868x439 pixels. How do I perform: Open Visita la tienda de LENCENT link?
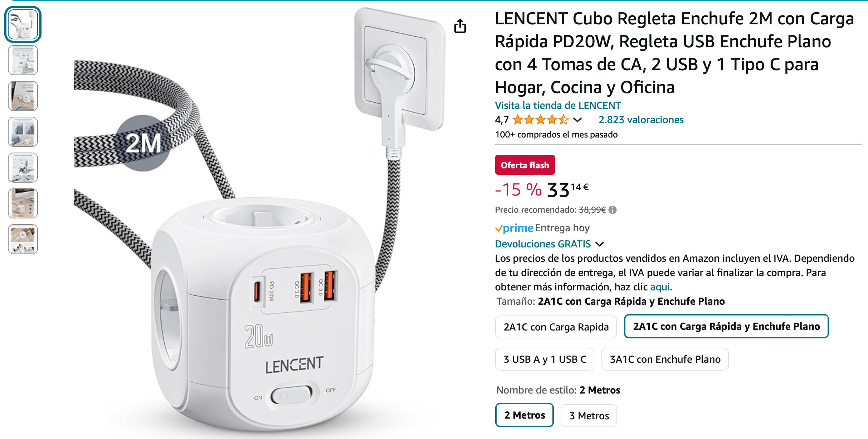click(x=558, y=105)
